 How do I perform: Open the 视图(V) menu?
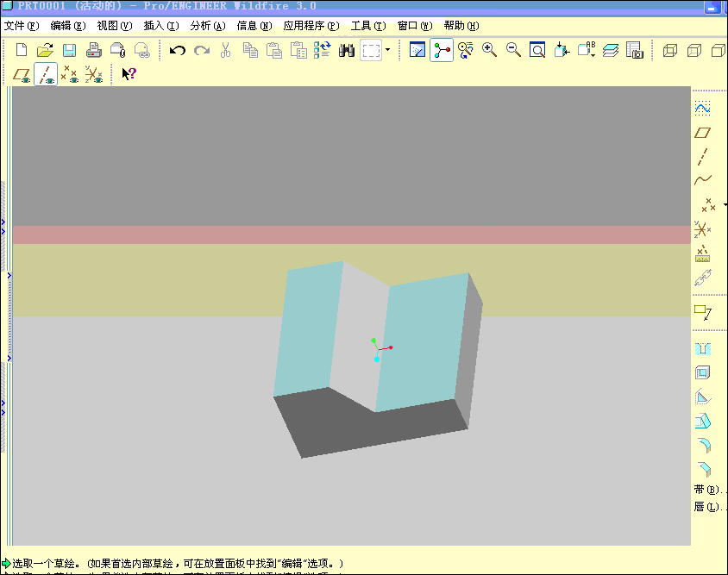coord(115,26)
